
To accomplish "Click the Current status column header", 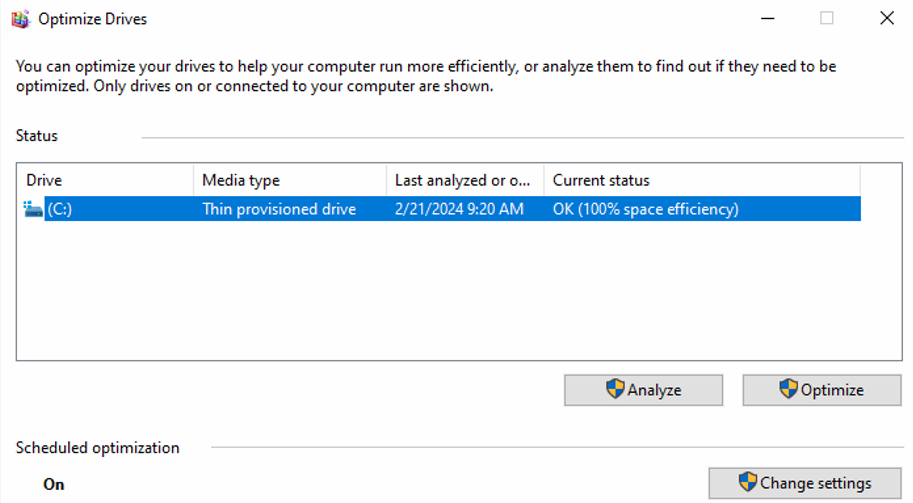I will (x=702, y=180).
